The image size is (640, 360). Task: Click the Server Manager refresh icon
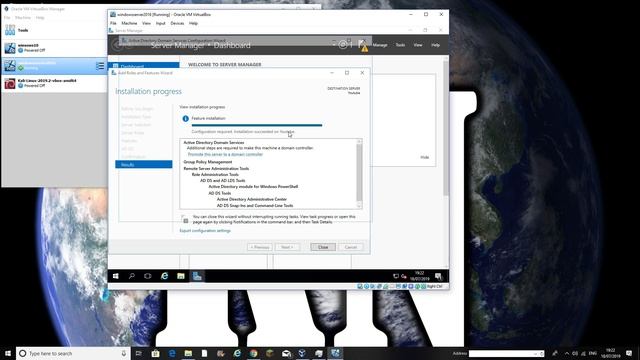coord(343,45)
